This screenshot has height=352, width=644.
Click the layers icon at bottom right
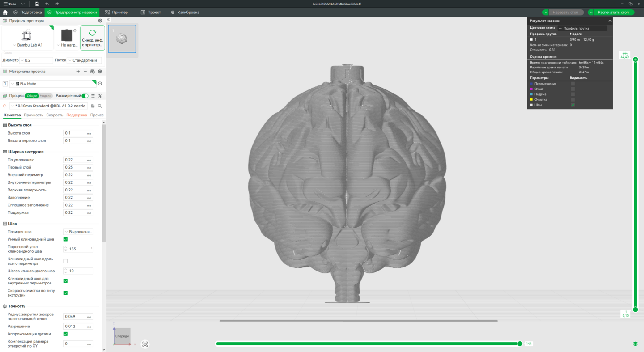tap(636, 344)
